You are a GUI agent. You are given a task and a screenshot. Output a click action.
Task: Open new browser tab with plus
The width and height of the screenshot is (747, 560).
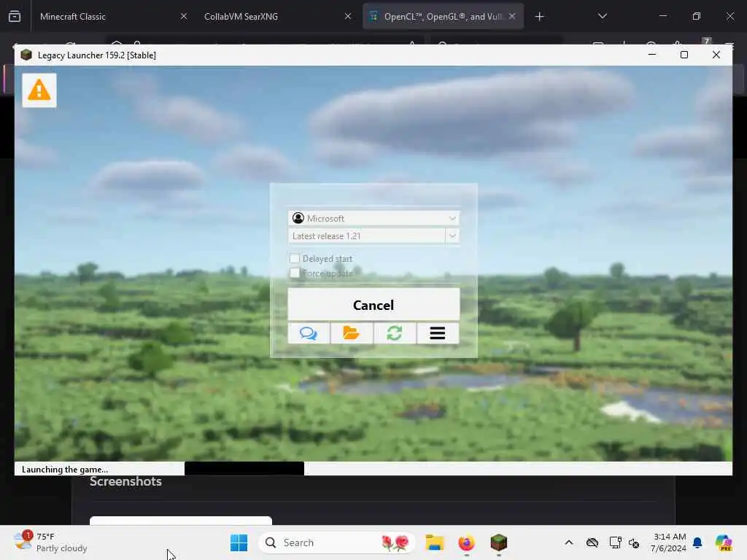tap(539, 17)
